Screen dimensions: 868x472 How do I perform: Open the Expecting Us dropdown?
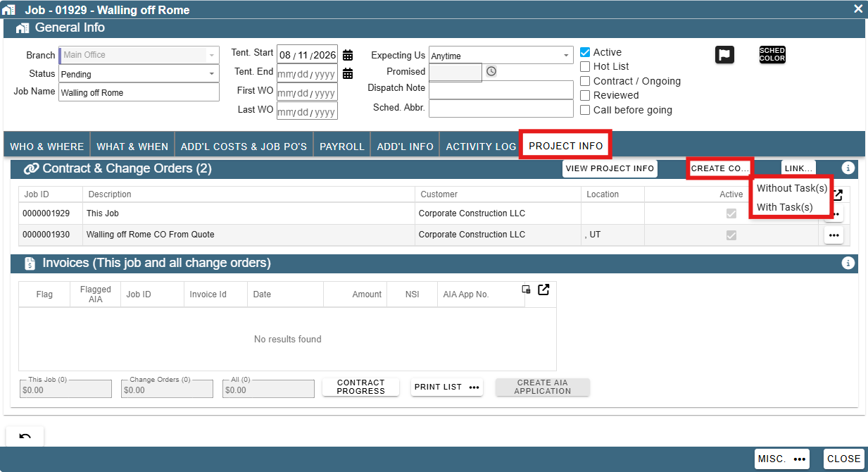[x=501, y=55]
